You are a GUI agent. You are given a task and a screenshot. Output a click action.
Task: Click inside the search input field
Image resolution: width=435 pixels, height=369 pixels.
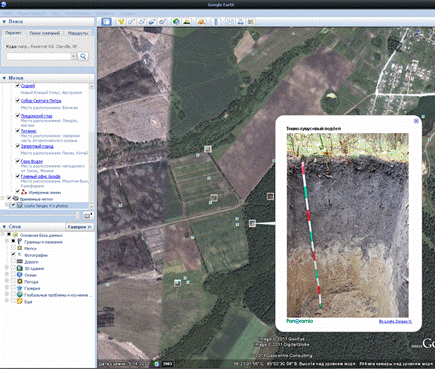pos(39,56)
